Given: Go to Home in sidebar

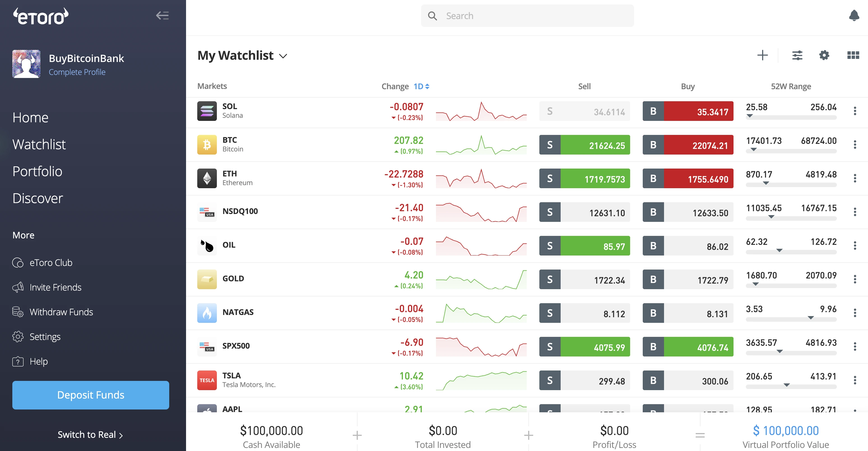Looking at the screenshot, I should point(30,118).
